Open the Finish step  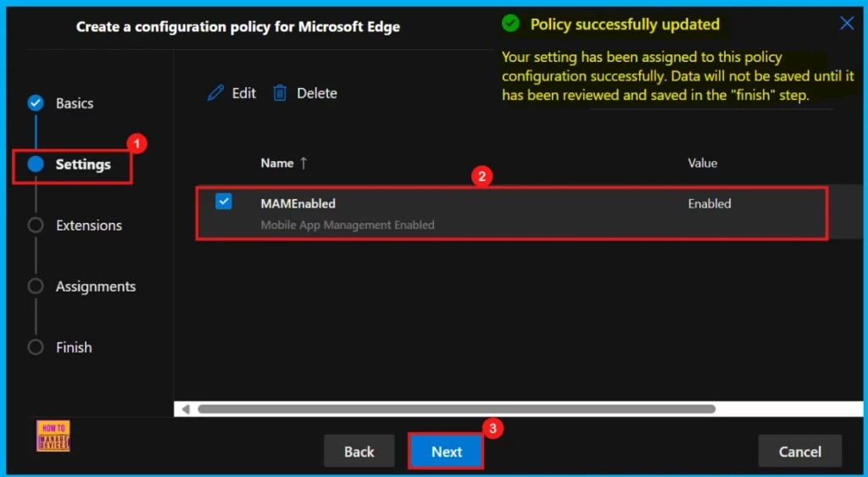(74, 347)
